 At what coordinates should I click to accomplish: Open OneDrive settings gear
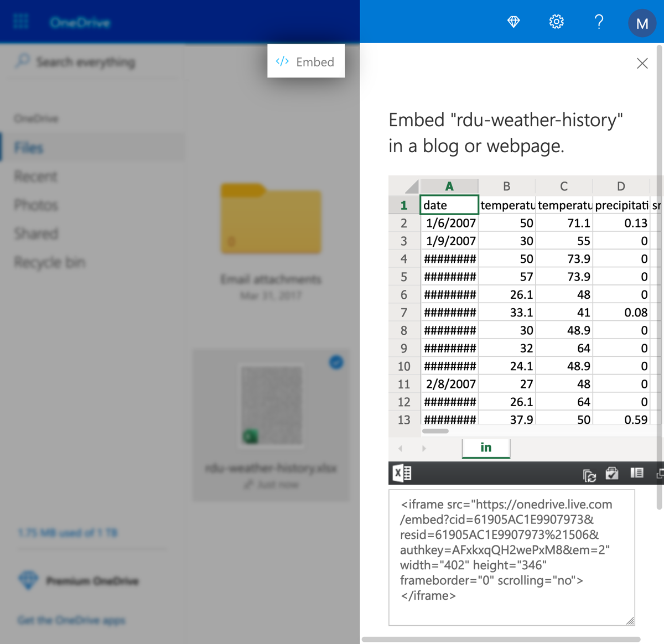click(556, 22)
